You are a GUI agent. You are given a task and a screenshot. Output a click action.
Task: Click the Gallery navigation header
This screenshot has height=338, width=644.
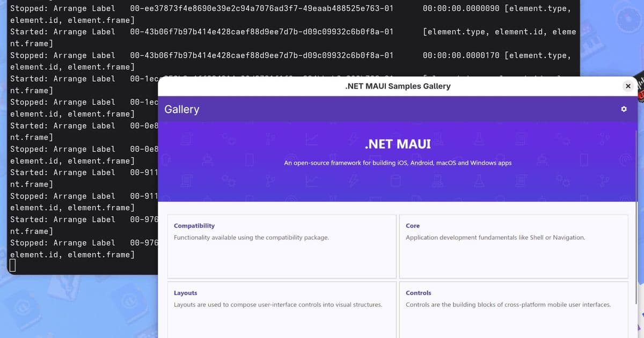pos(181,109)
